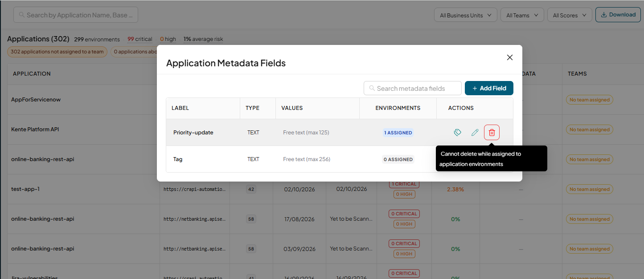Click the '0 high' stat
This screenshot has height=279, width=644.
(168, 39)
